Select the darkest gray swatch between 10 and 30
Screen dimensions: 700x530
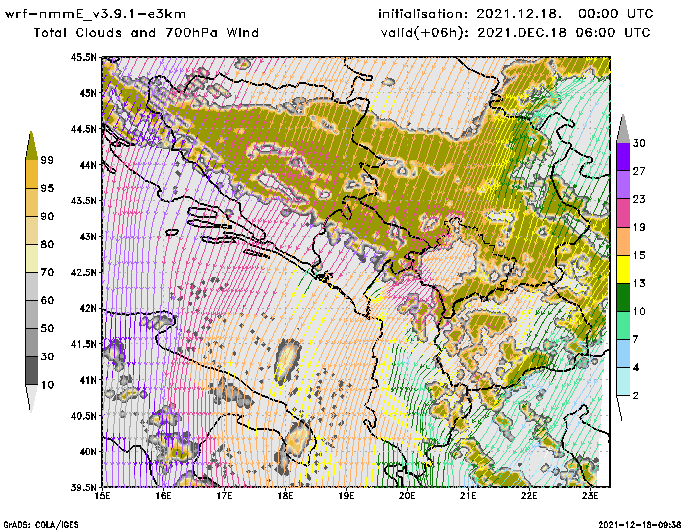click(x=31, y=371)
